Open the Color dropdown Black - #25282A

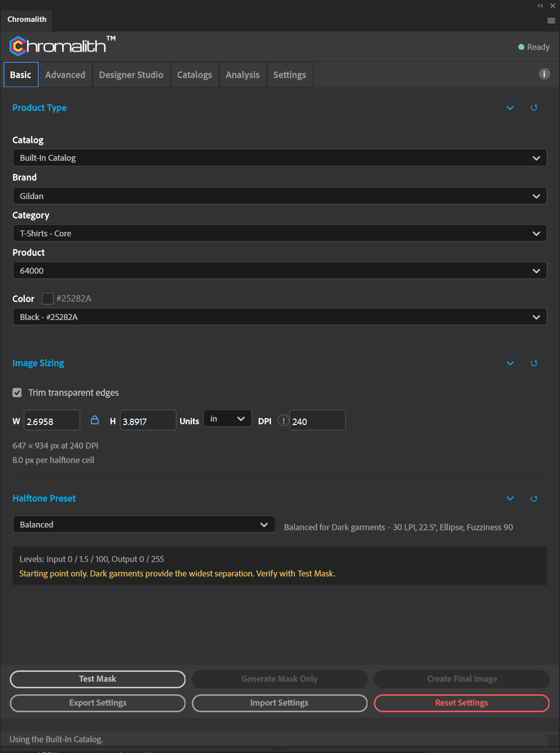[x=280, y=317]
